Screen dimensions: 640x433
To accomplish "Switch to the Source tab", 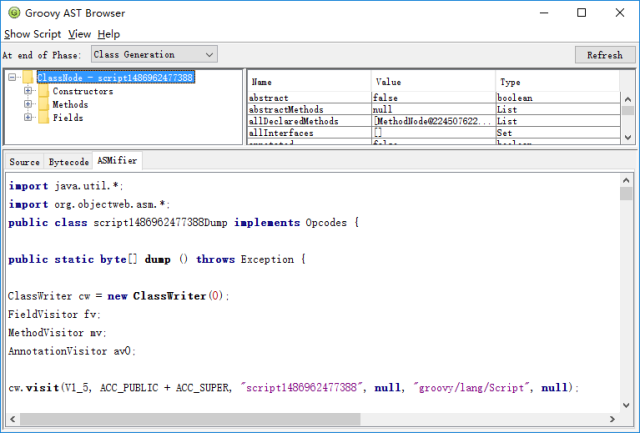I will (x=24, y=162).
